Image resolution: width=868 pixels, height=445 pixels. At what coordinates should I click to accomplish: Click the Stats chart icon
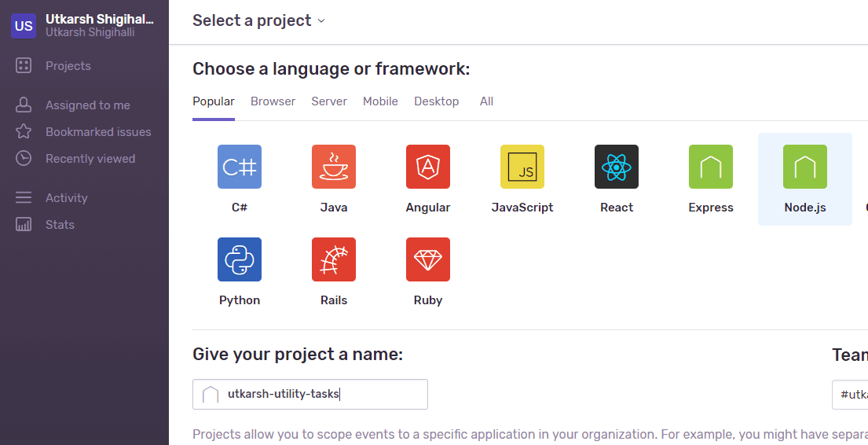[x=24, y=224]
